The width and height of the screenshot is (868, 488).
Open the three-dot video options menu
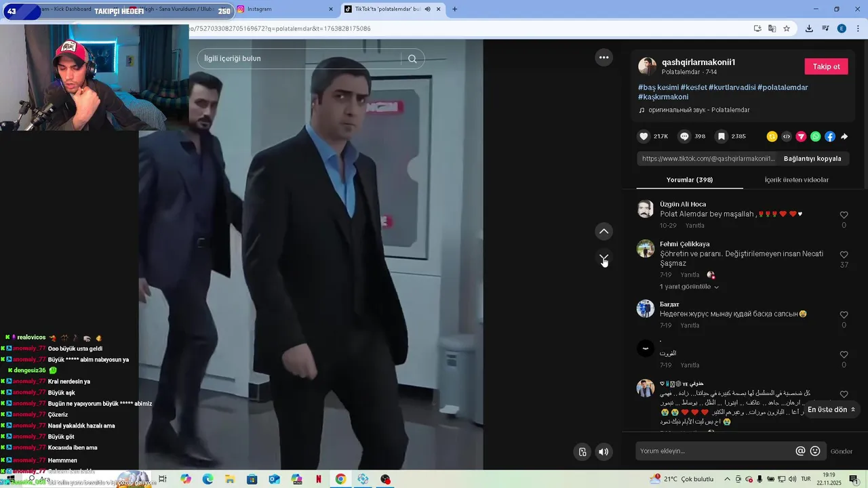click(x=604, y=58)
